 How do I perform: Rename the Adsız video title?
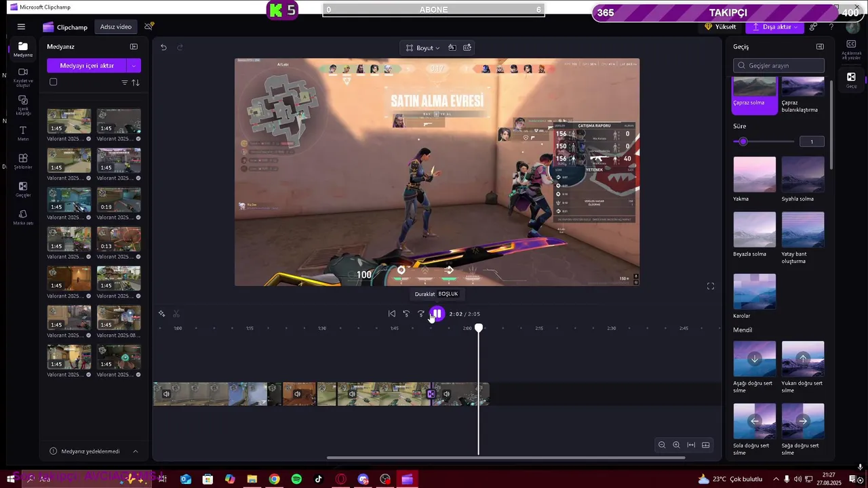click(x=116, y=27)
